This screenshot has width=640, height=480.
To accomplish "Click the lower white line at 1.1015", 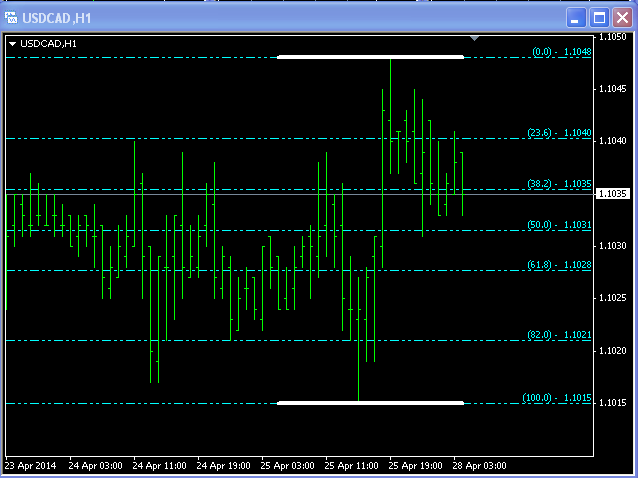I will (370, 403).
